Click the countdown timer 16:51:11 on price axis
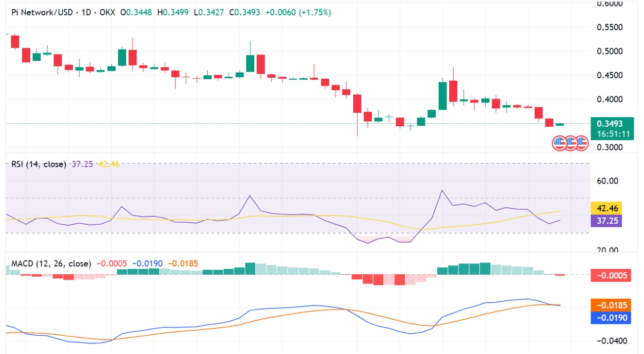Screen dimensions: 644x354 [x=613, y=134]
